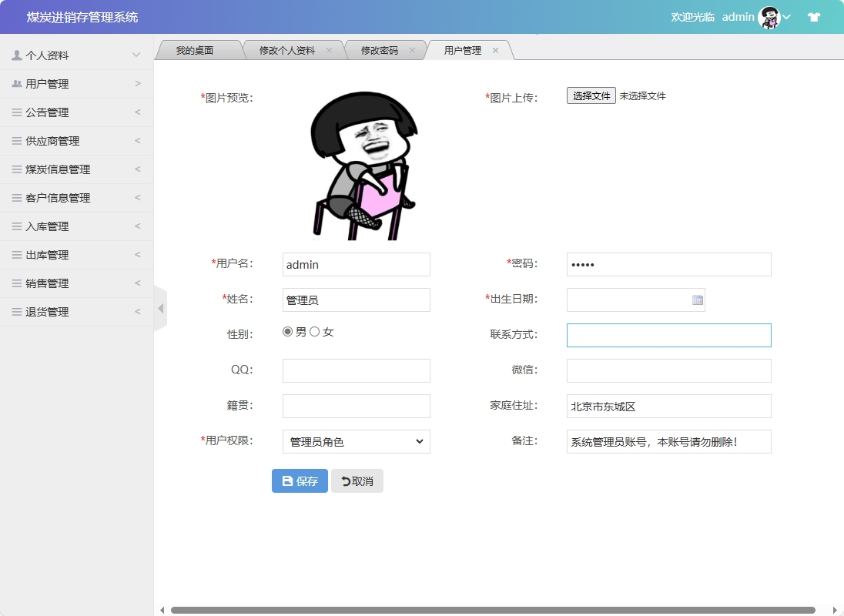The width and height of the screenshot is (844, 616).
Task: Open the 用户权限 role dropdown
Action: coord(356,441)
